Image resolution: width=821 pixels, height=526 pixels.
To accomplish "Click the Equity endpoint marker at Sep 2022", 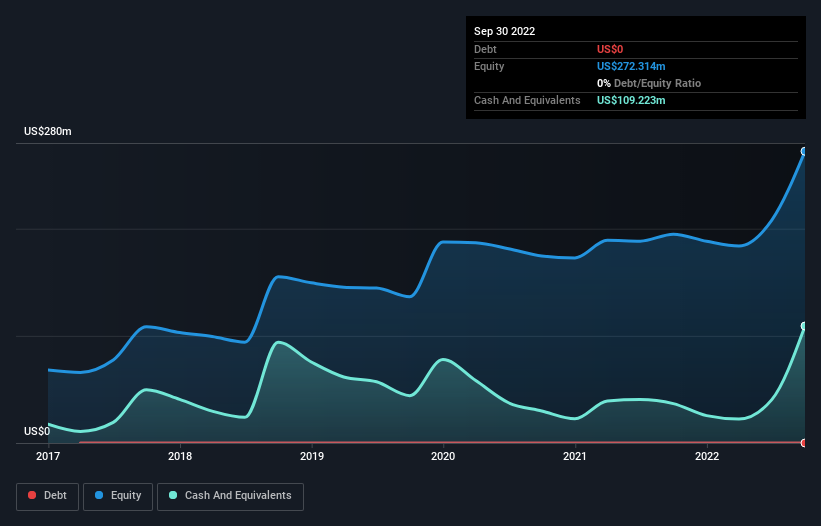I will click(804, 151).
